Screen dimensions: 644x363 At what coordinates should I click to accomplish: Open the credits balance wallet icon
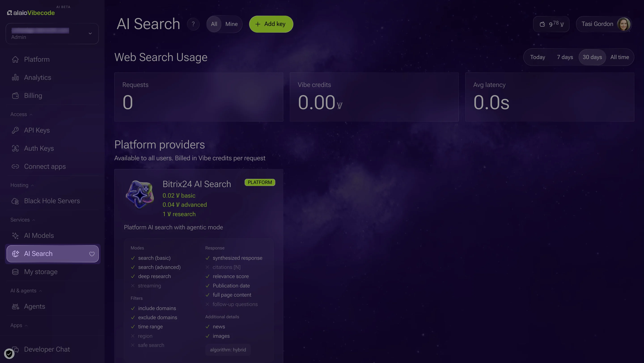click(x=542, y=24)
